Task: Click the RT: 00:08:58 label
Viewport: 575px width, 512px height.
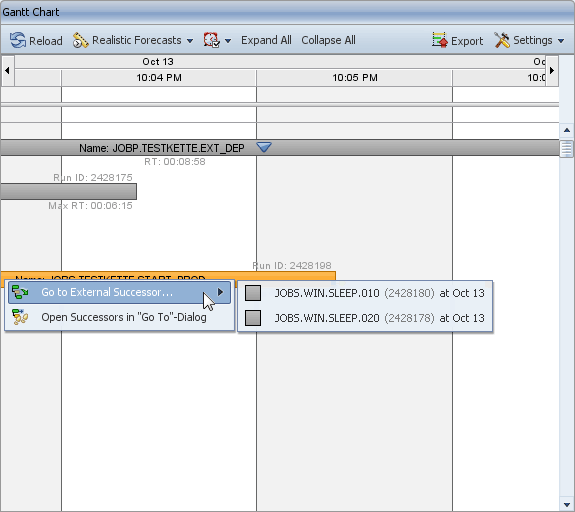Action: coord(175,162)
